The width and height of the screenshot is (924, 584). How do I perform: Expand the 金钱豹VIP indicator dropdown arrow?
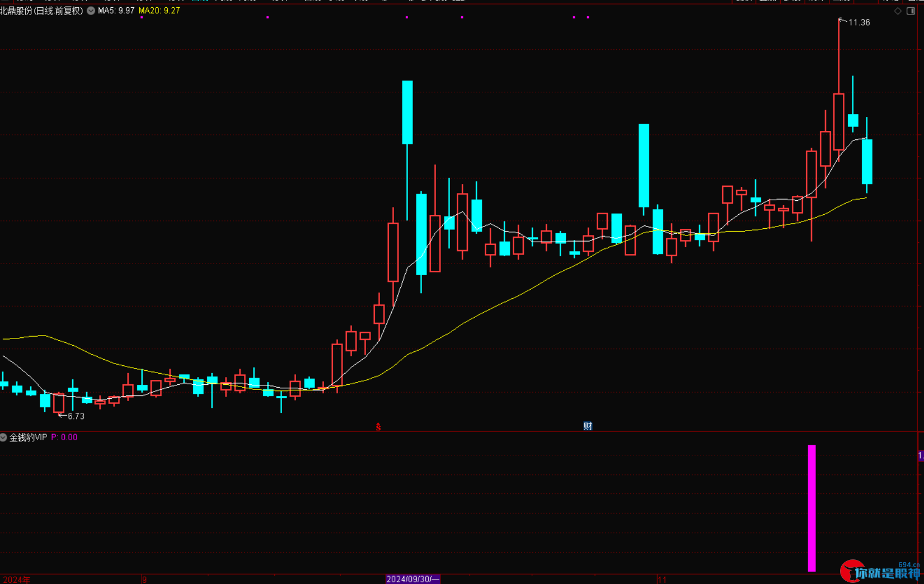coord(3,437)
